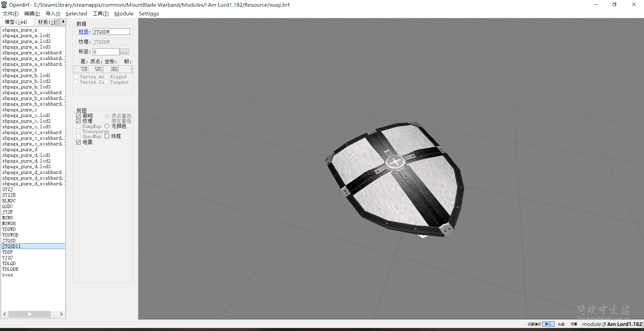Click the greyed 纹理 field
The image size is (644, 331).
[x=111, y=42]
